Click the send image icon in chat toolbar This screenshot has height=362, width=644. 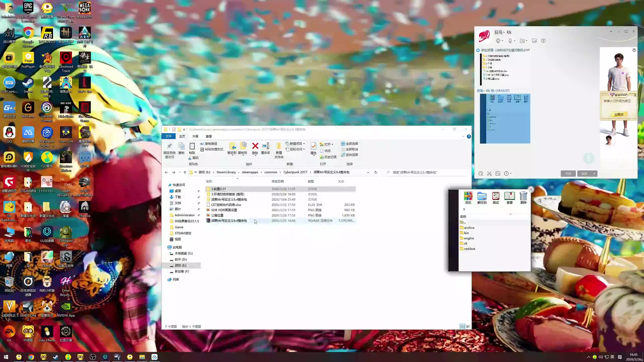pos(498,173)
